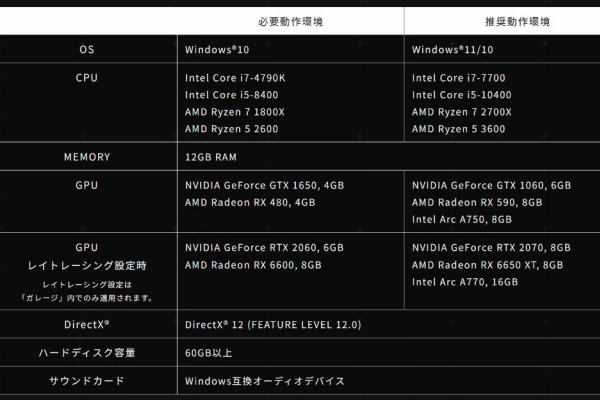This screenshot has width=600, height=400.
Task: Click the 「ガレージ」内でのみ適用されます note
Action: 87,298
